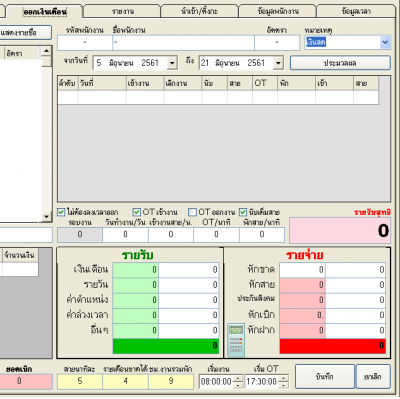Click the scroll up arrow of employee list
The height and width of the screenshot is (399, 400).
46,51
